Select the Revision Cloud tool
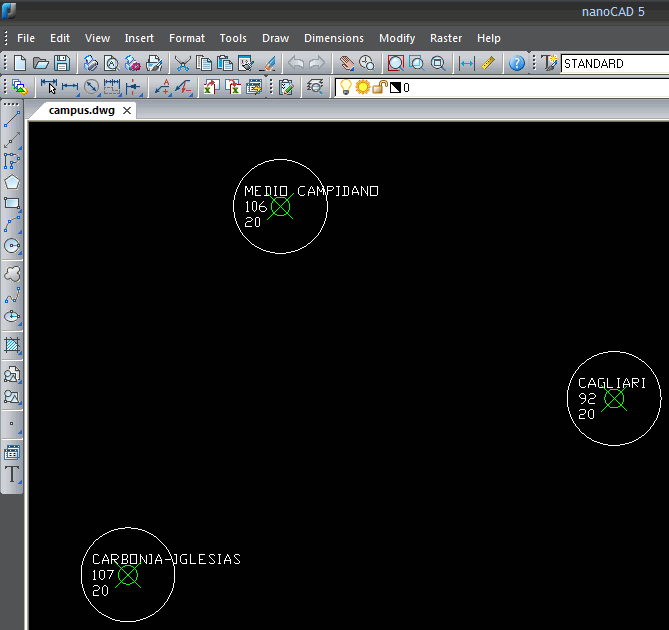The height and width of the screenshot is (630, 669). point(12,273)
